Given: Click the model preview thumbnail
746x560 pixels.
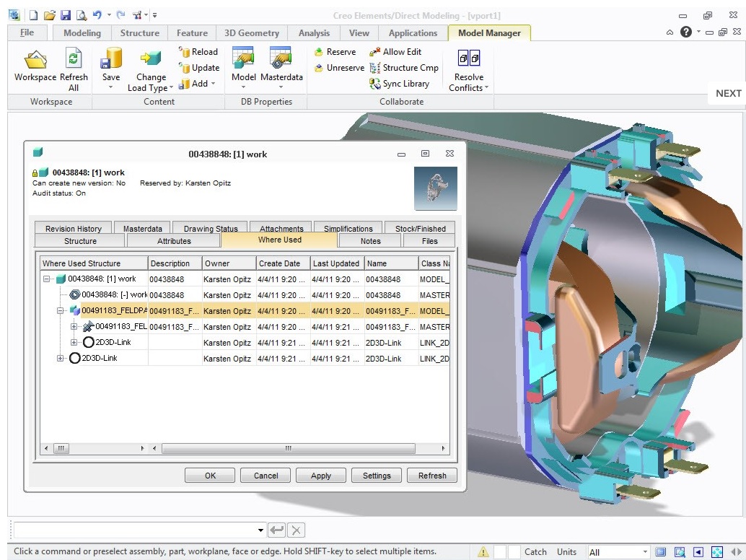Looking at the screenshot, I should click(x=435, y=188).
